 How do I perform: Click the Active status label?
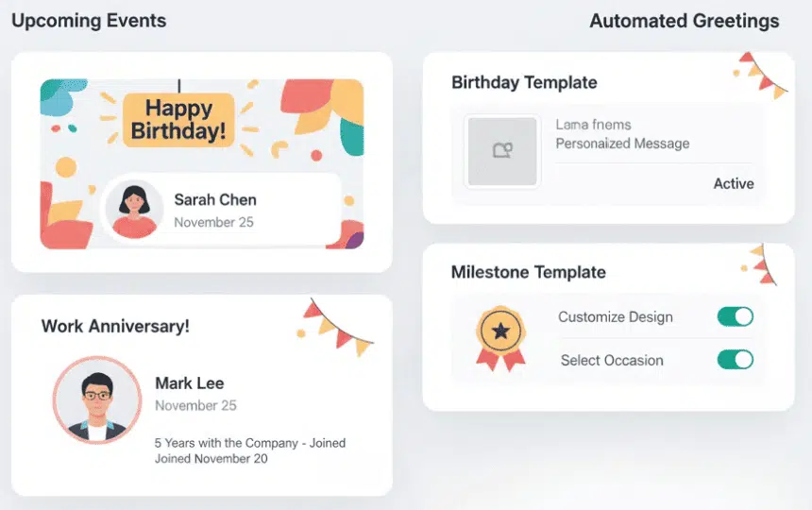point(734,183)
